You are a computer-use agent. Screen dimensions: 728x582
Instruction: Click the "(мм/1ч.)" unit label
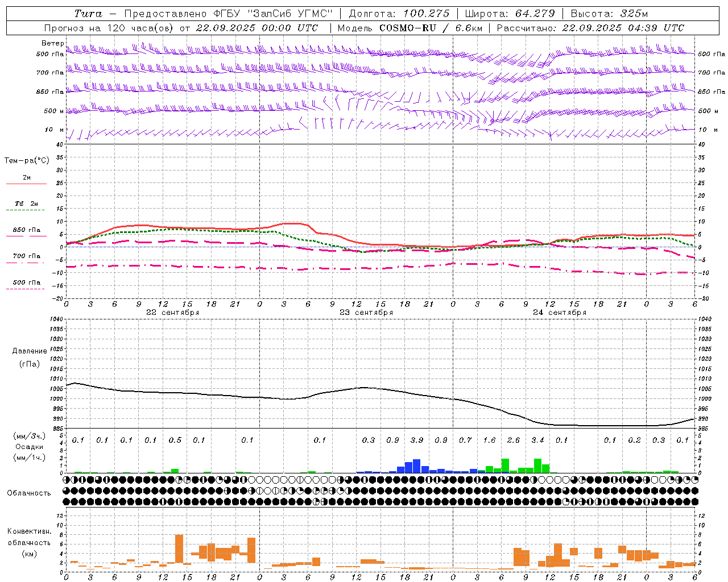pyautogui.click(x=28, y=458)
